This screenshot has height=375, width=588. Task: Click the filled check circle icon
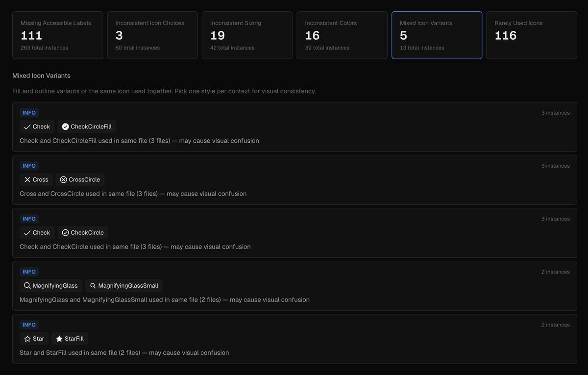pyautogui.click(x=65, y=126)
